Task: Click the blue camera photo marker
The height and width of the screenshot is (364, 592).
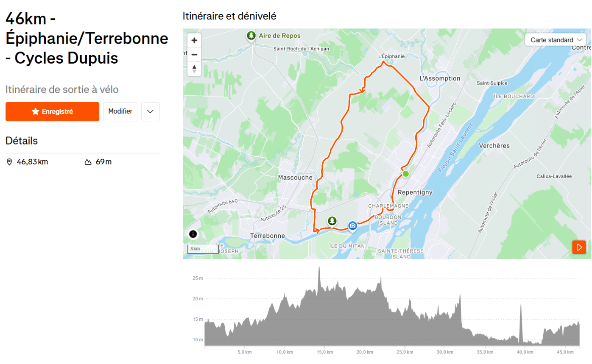Action: [x=352, y=226]
